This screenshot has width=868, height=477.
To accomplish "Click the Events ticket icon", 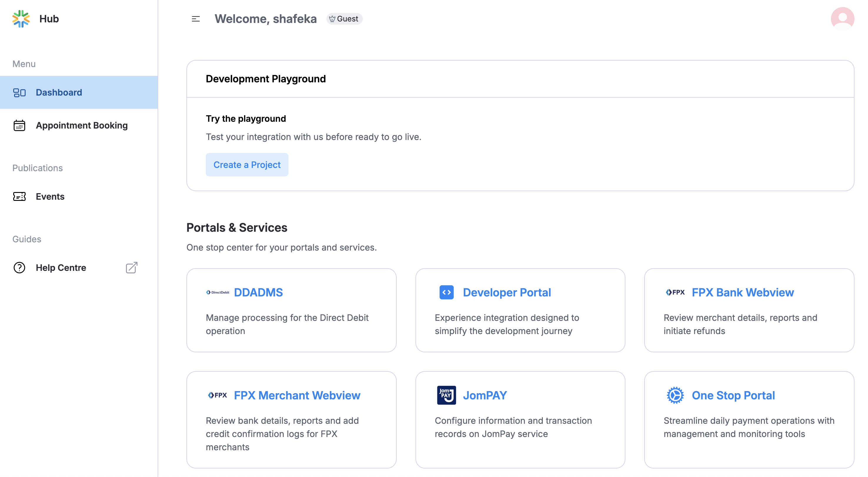I will [x=19, y=196].
